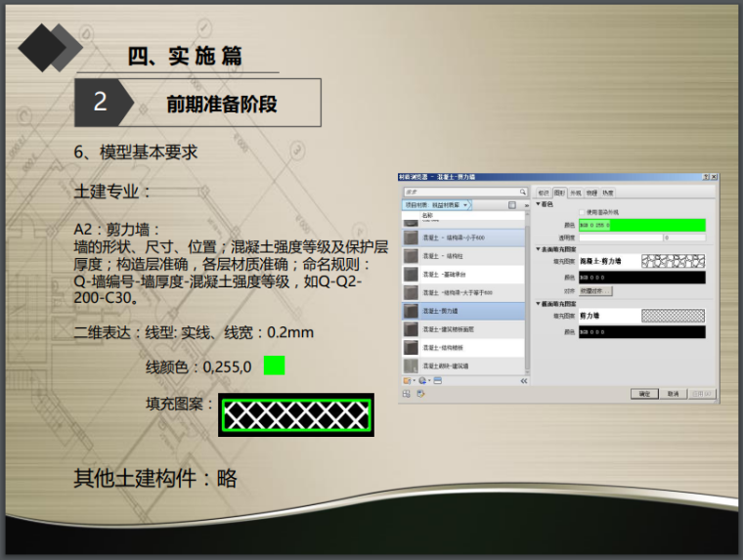
Task: Click the search magnifier icon in material browser
Action: tap(523, 193)
